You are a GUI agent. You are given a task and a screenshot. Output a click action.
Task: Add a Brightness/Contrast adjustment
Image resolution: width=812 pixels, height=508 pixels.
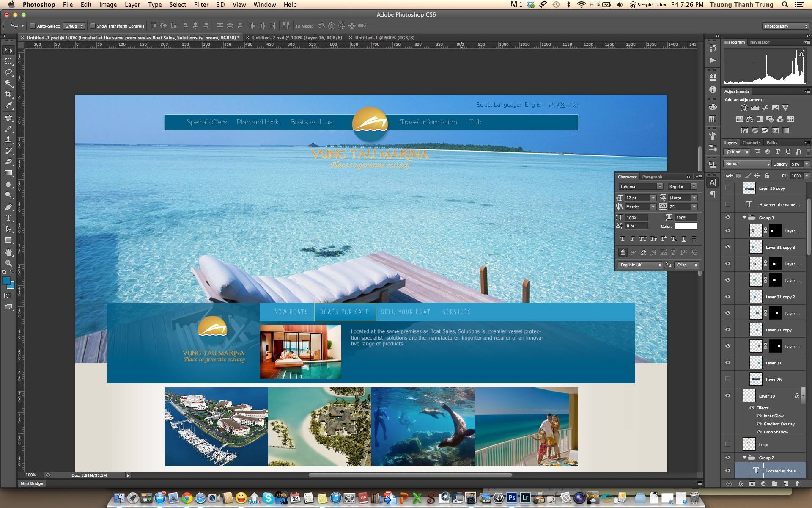point(744,108)
